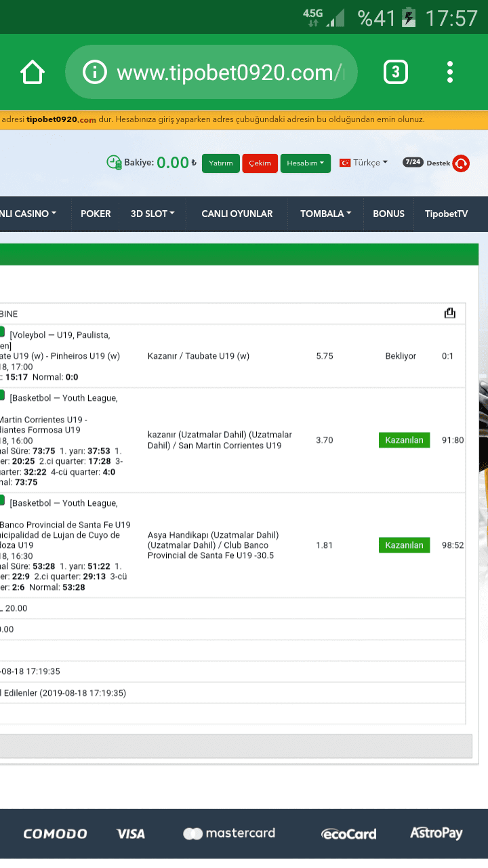This screenshot has width=488, height=868.
Task: Click the stake amount 20.00 row
Action: [x=232, y=608]
